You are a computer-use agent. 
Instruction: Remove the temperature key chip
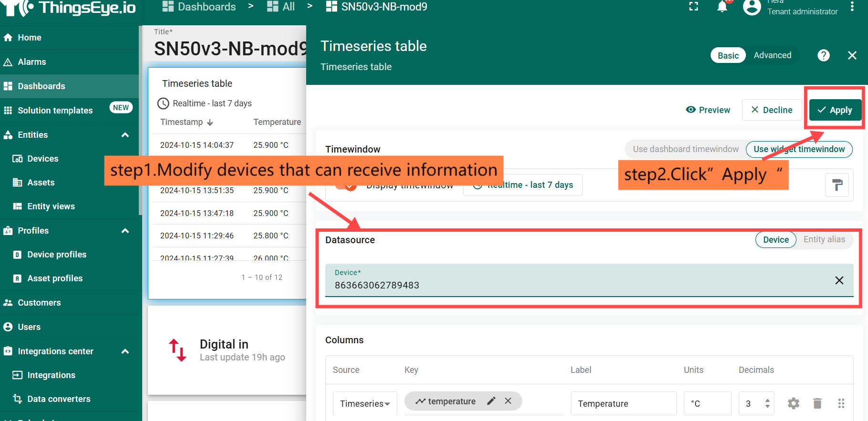(x=508, y=401)
